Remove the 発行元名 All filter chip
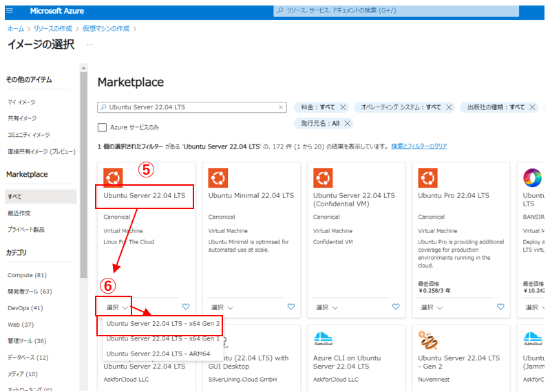 click(x=347, y=123)
